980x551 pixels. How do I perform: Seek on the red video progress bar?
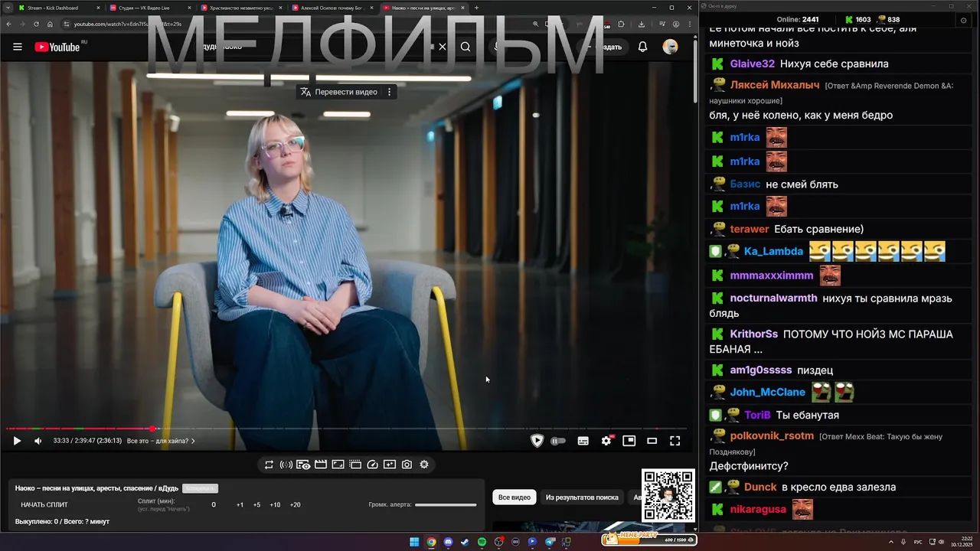[346, 429]
